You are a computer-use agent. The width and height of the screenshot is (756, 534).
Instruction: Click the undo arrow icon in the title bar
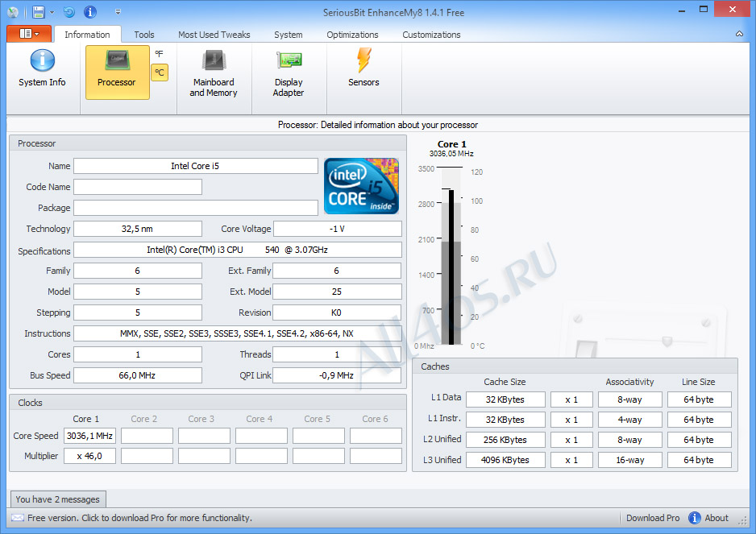[x=69, y=12]
